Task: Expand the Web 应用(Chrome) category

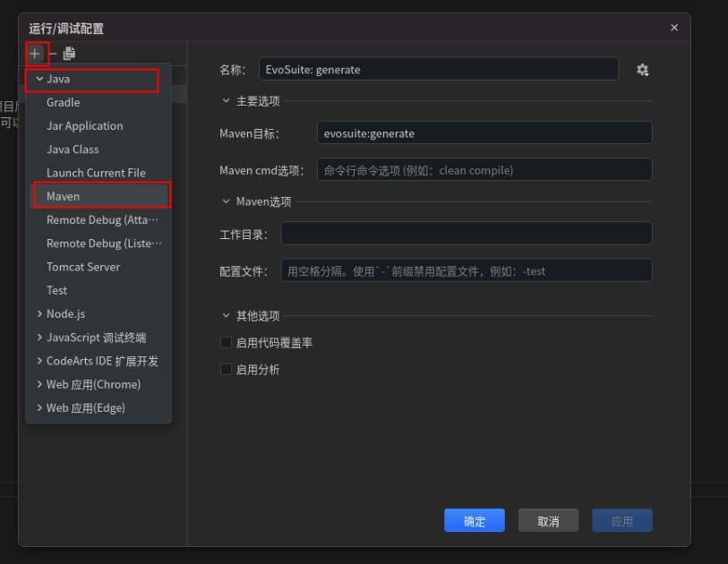Action: pyautogui.click(x=40, y=384)
